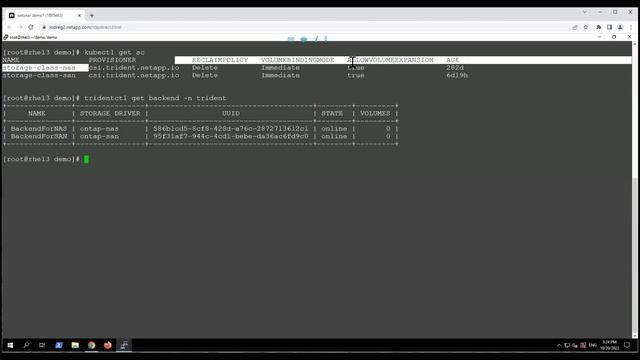Switch to PuTTY in taskbar
Image resolution: width=640 pixels, height=360 pixels.
(124, 345)
